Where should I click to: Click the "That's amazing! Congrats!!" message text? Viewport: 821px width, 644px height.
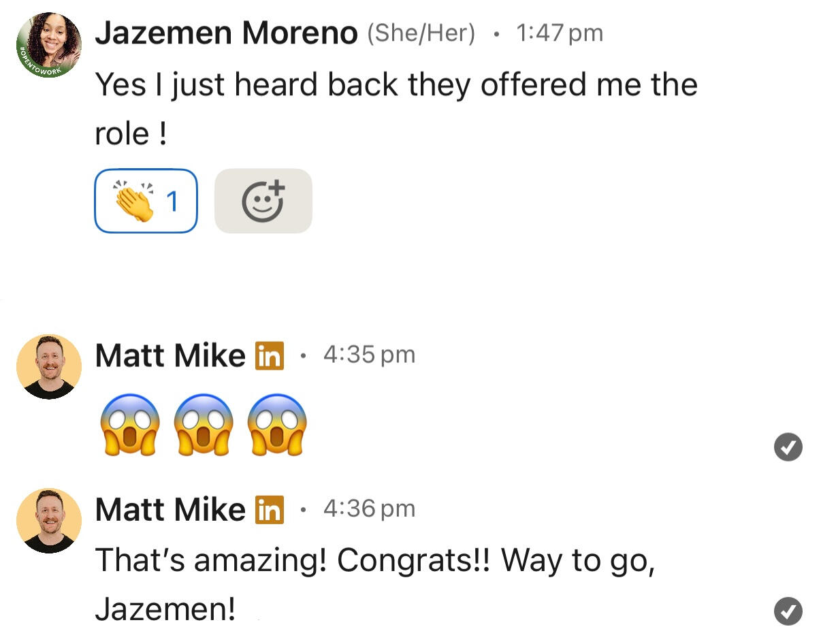pos(374,560)
